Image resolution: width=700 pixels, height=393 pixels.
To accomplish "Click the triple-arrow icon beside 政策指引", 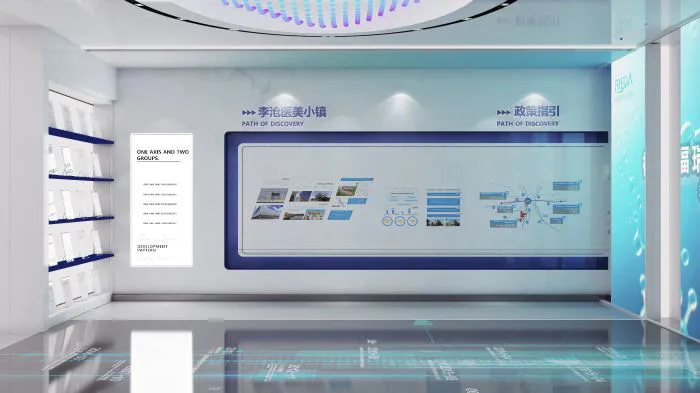I will [504, 113].
